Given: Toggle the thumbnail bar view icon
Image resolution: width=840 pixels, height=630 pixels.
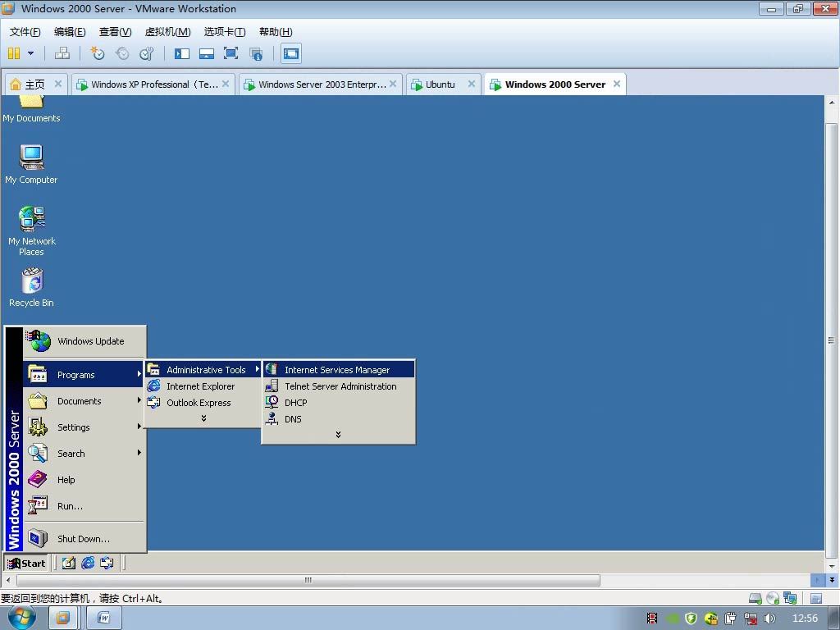Looking at the screenshot, I should [x=206, y=53].
